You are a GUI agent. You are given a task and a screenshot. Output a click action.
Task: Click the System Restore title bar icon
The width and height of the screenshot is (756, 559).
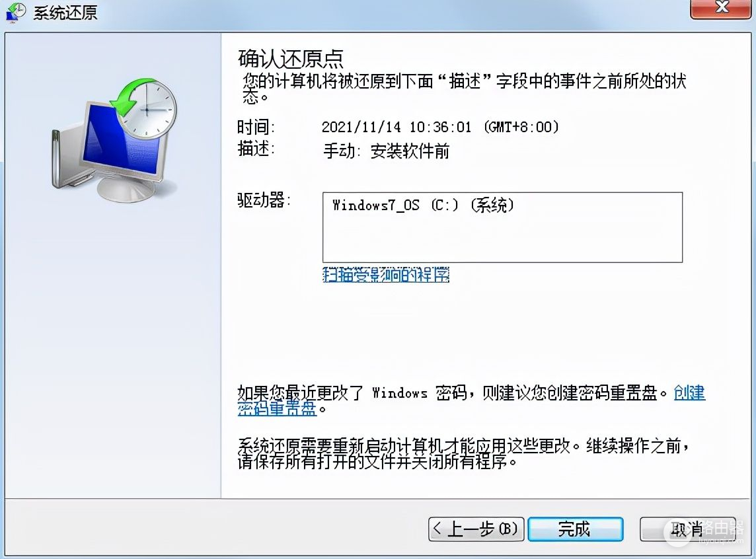click(16, 12)
